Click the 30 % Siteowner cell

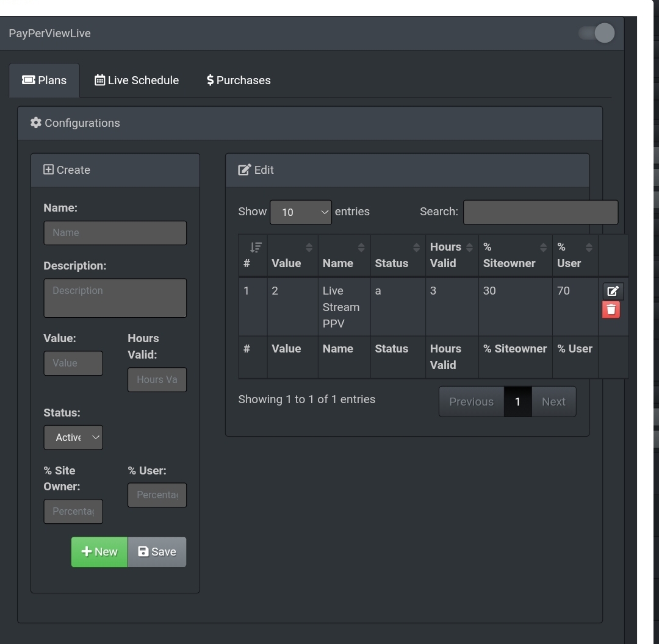515,307
